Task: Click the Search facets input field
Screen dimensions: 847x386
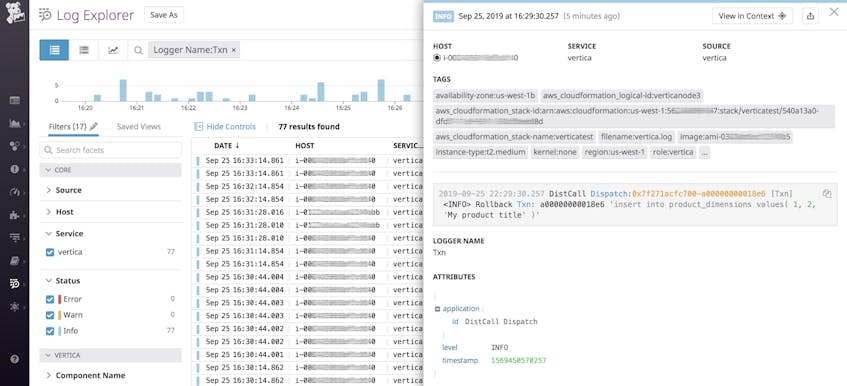Action: (111, 150)
